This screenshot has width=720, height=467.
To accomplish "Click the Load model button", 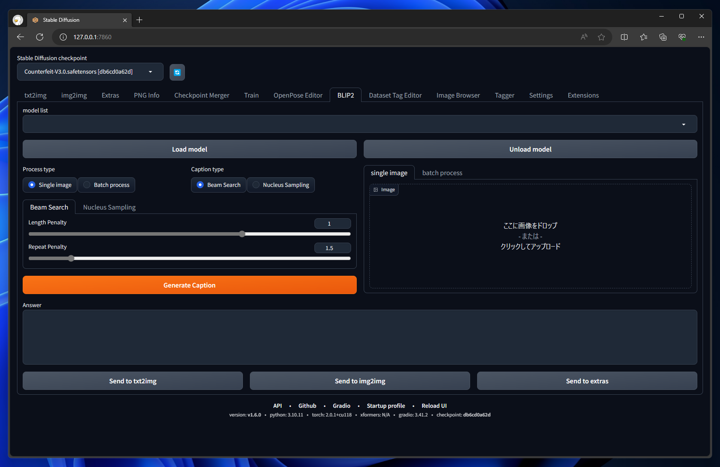I will click(189, 149).
